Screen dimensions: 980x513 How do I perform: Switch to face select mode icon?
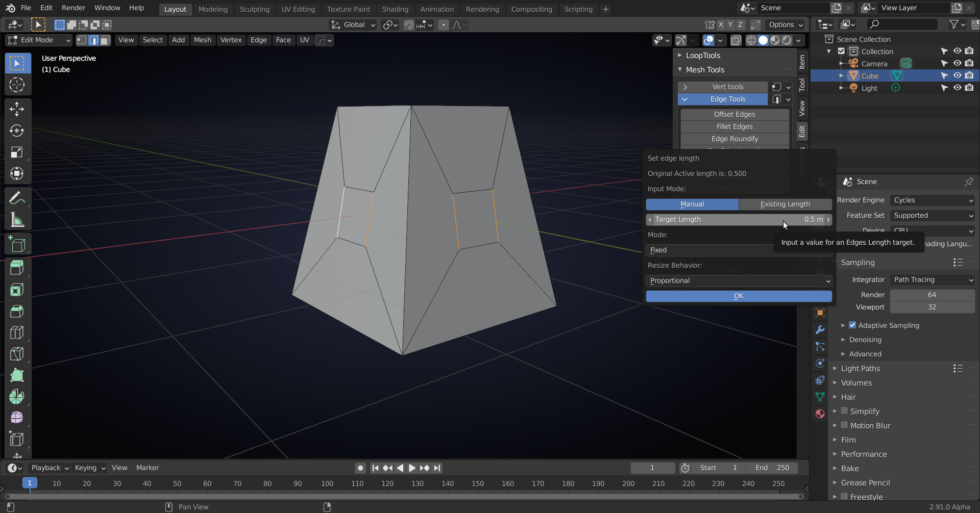point(105,40)
